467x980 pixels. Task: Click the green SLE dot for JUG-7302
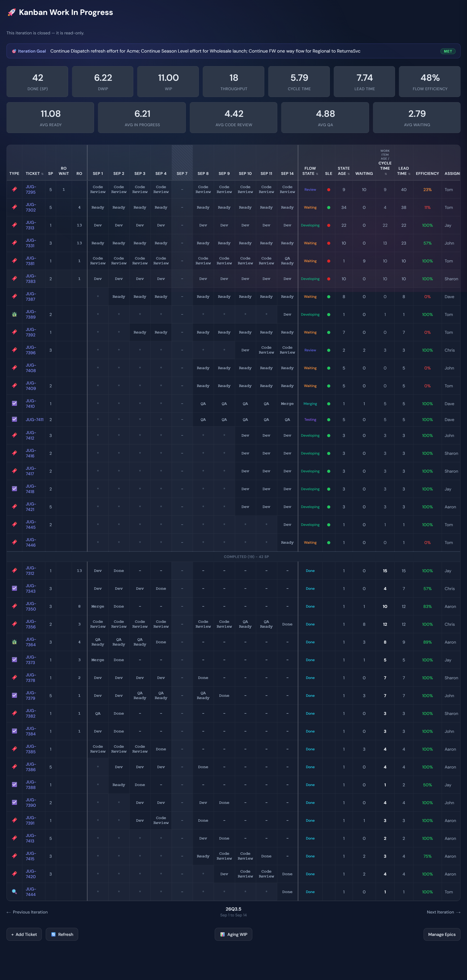[x=329, y=207]
